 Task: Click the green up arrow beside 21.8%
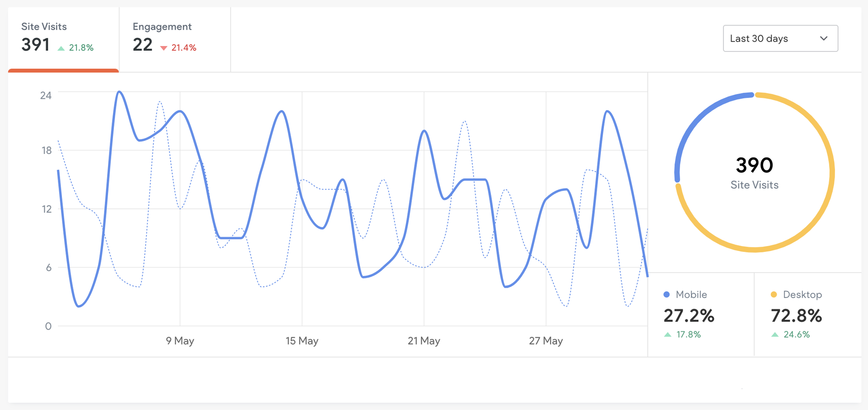coord(61,48)
